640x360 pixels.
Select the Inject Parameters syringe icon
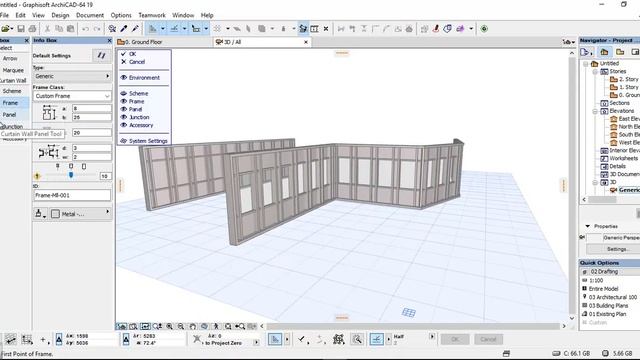coord(135,29)
